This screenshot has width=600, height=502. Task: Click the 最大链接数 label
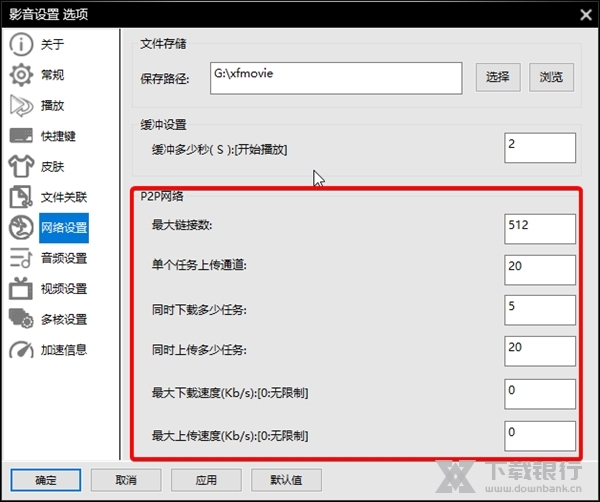182,225
